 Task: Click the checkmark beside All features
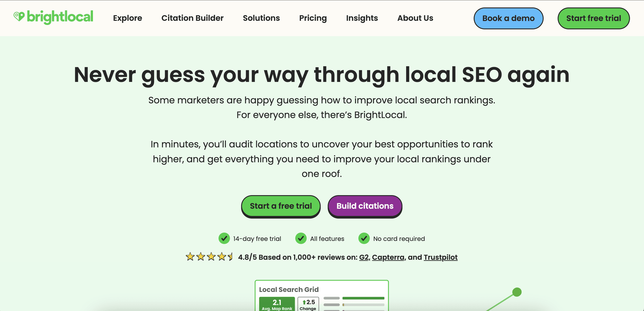pyautogui.click(x=301, y=238)
